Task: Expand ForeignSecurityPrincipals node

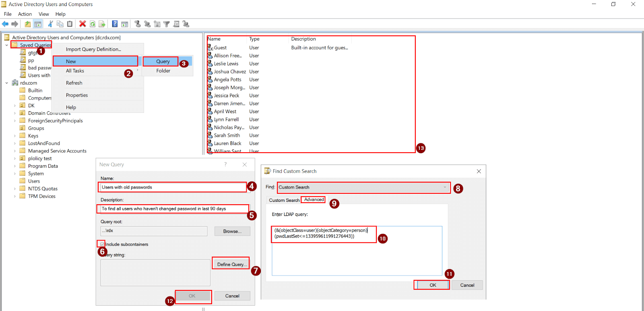Action: tap(15, 120)
